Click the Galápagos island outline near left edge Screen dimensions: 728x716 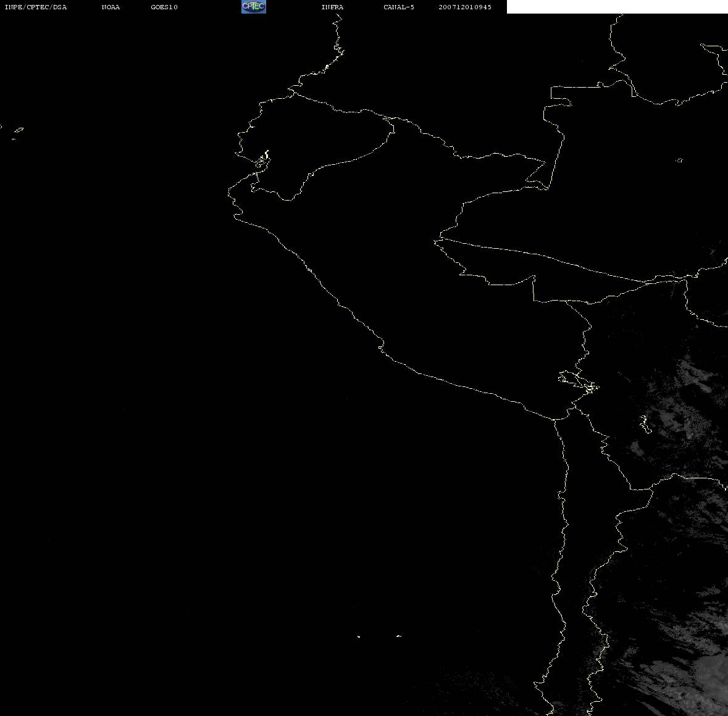point(17,131)
